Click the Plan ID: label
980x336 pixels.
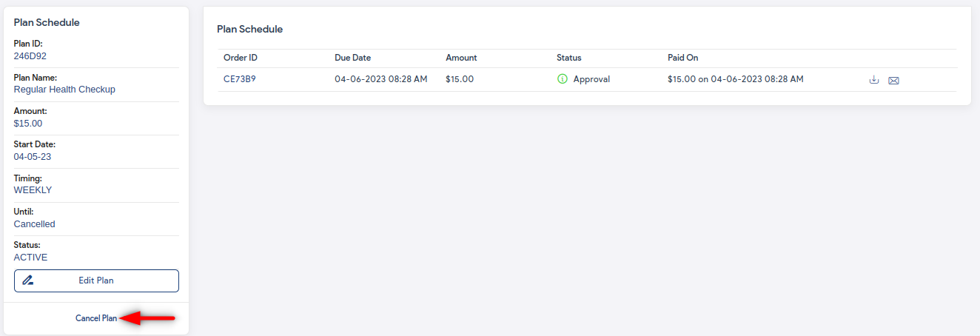[28, 44]
